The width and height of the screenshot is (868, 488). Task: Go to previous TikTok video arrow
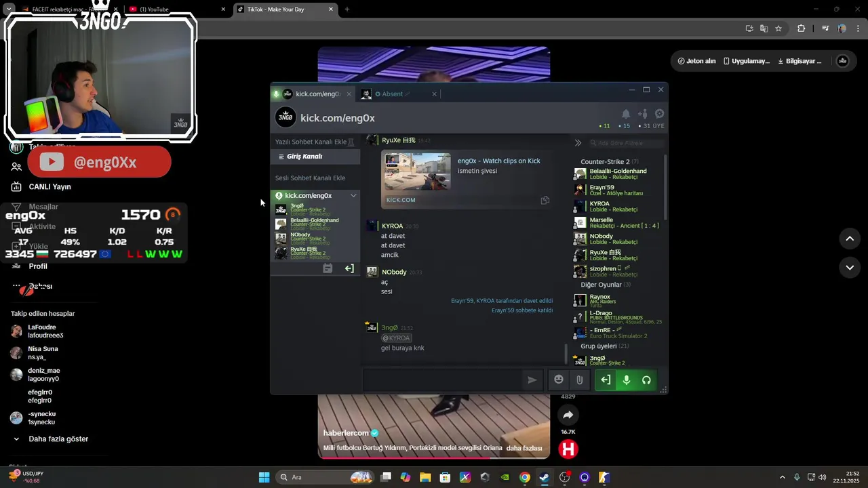(x=849, y=239)
